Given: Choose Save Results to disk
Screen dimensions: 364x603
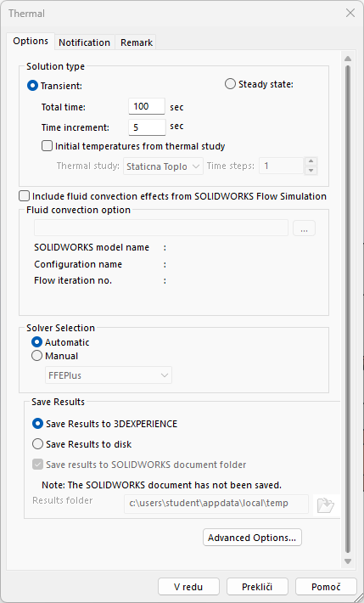Looking at the screenshot, I should (37, 444).
